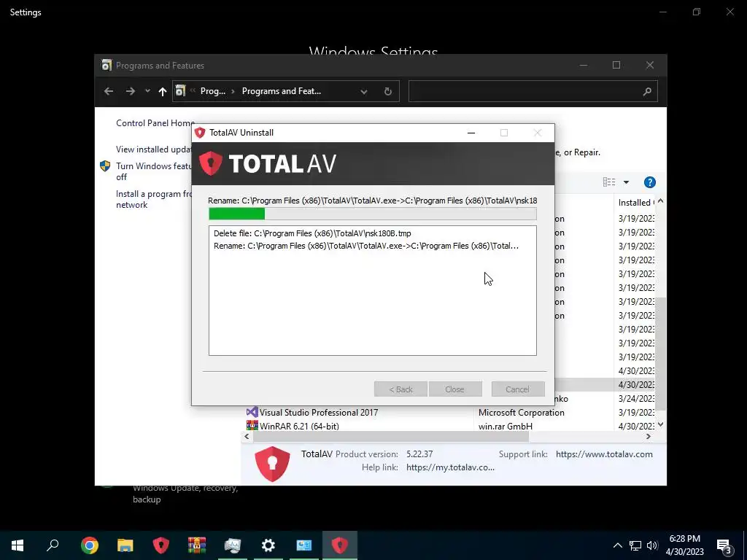This screenshot has height=560, width=747.
Task: Minimize the TotalAV Uninstall dialog
Action: point(471,133)
